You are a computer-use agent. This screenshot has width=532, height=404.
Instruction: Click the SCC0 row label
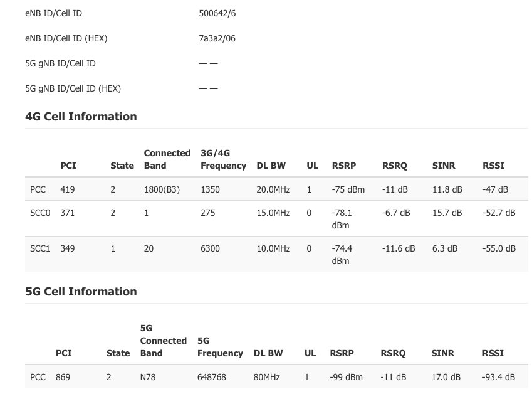[40, 213]
